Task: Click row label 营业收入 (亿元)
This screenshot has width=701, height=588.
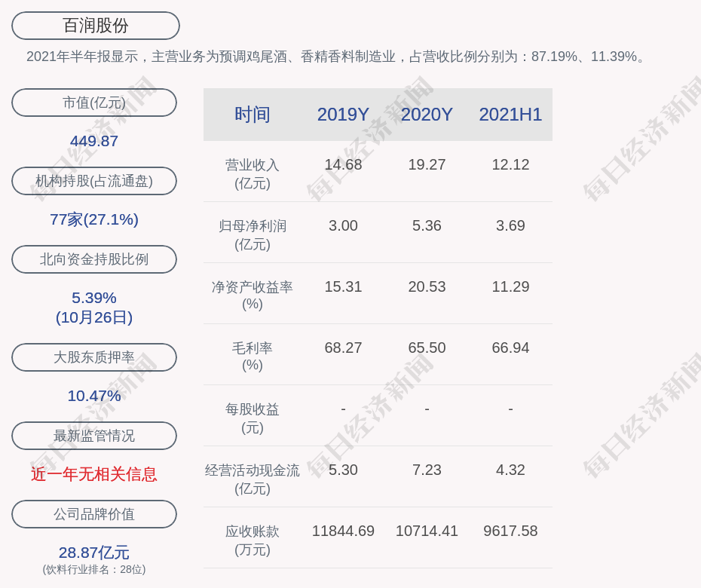Action: click(253, 174)
